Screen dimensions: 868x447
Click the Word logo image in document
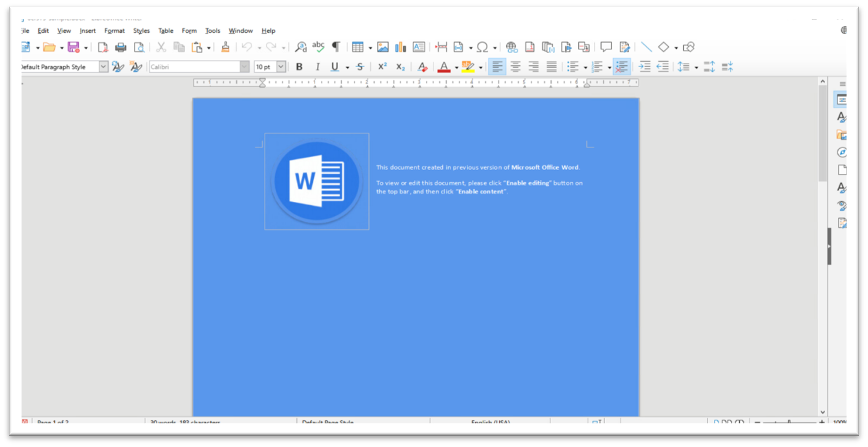coord(317,181)
